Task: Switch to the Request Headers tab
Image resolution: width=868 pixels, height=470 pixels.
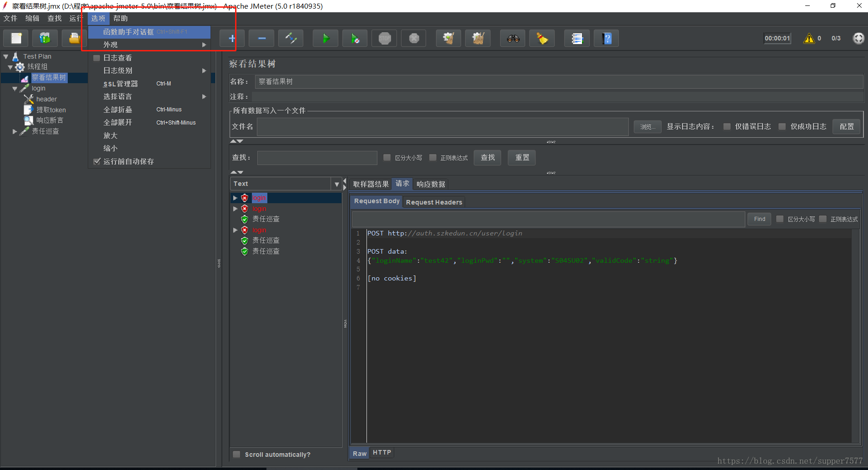Action: (x=434, y=202)
